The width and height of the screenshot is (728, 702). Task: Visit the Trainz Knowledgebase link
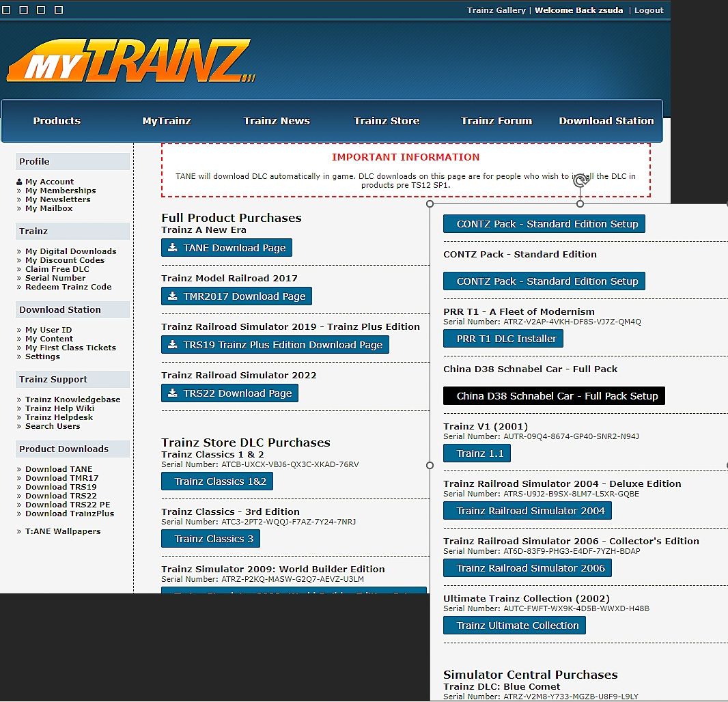tap(72, 399)
